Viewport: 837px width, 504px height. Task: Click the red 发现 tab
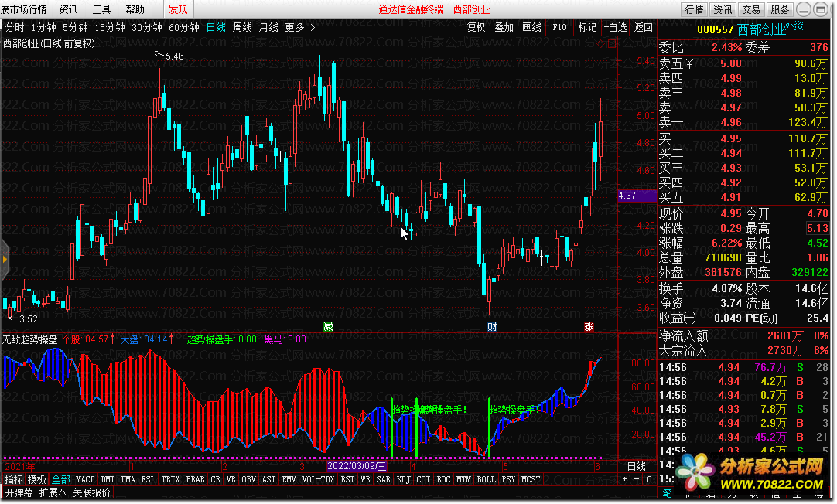(x=178, y=9)
